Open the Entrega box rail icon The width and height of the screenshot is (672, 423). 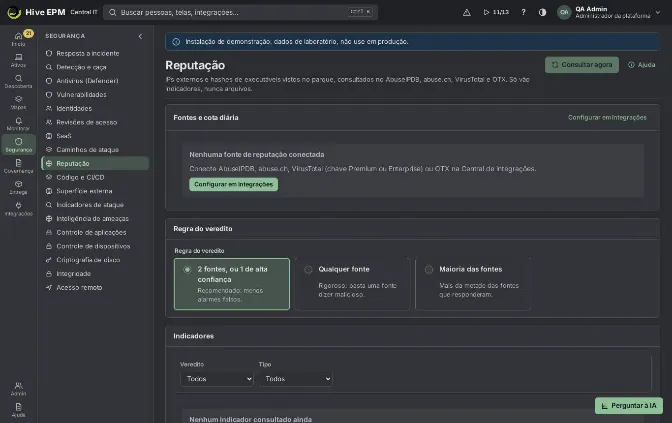pos(18,187)
